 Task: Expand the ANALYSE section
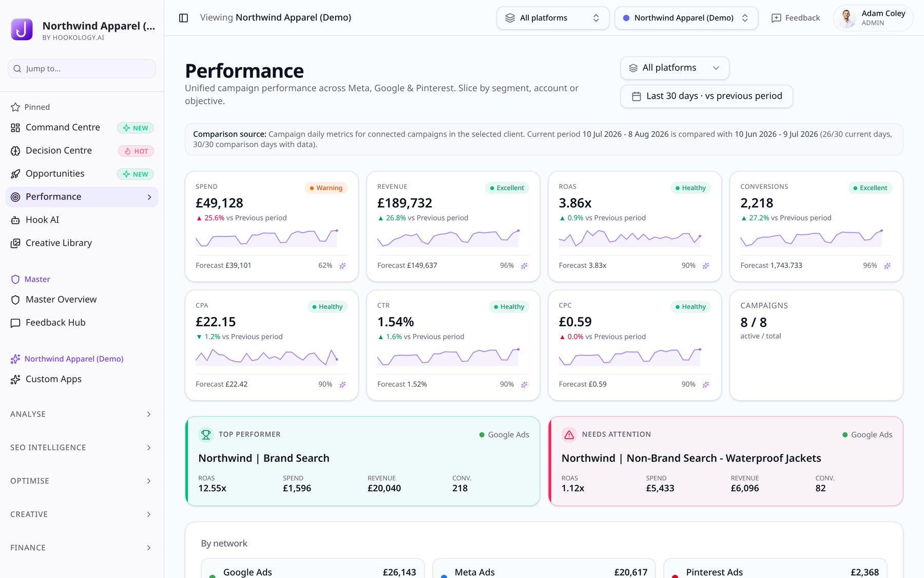tap(82, 414)
